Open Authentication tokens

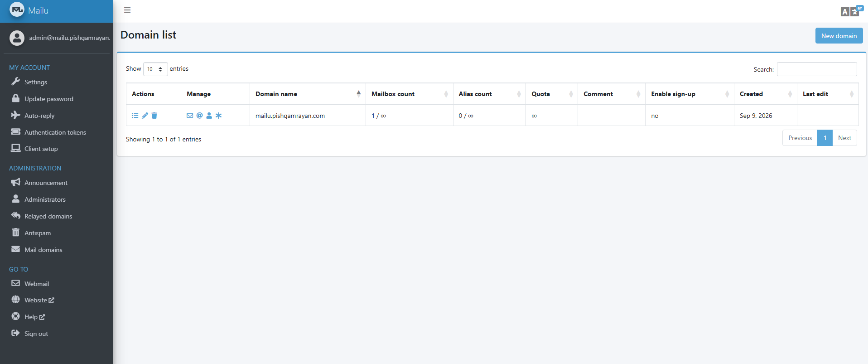pos(57,132)
